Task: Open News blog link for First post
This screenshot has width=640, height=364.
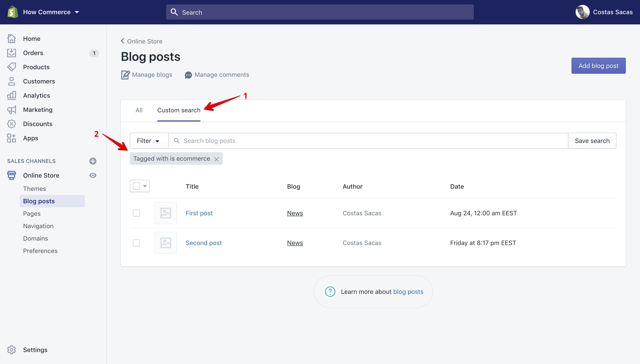Action: coord(295,213)
